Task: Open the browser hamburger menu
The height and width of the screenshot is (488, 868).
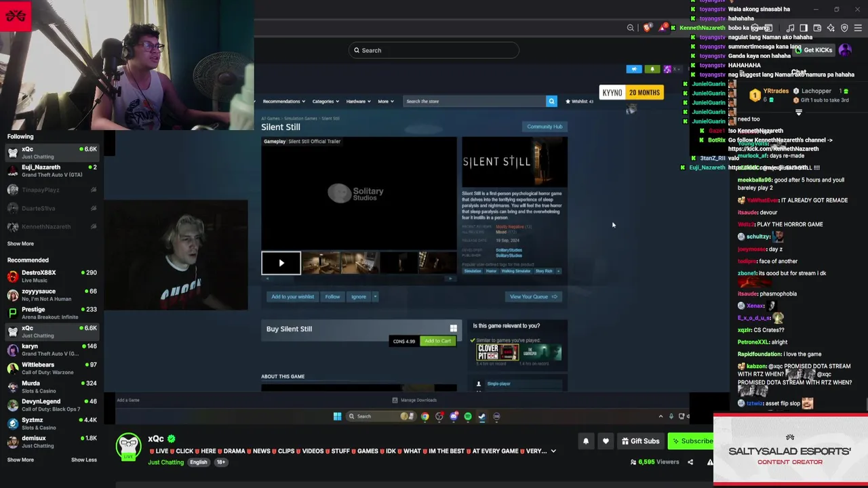Action: point(858,28)
